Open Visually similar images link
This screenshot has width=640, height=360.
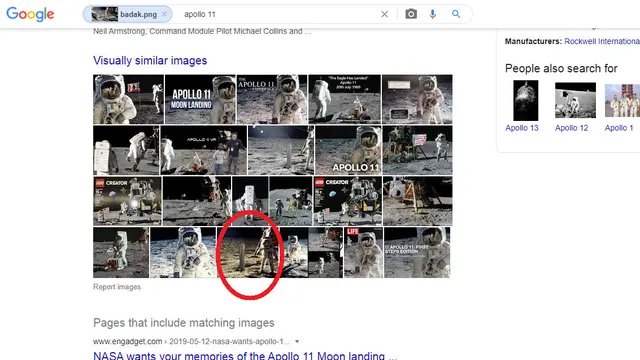click(x=150, y=60)
